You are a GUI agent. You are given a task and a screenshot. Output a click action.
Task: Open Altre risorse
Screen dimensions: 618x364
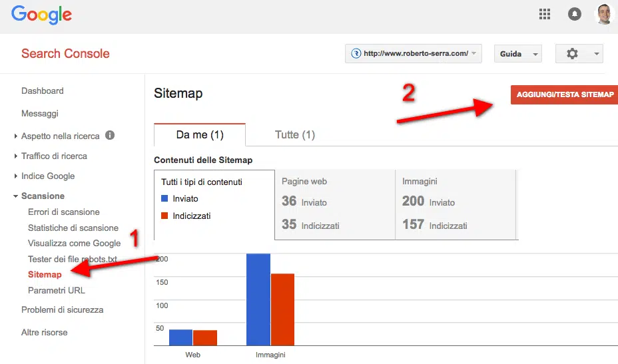point(44,333)
